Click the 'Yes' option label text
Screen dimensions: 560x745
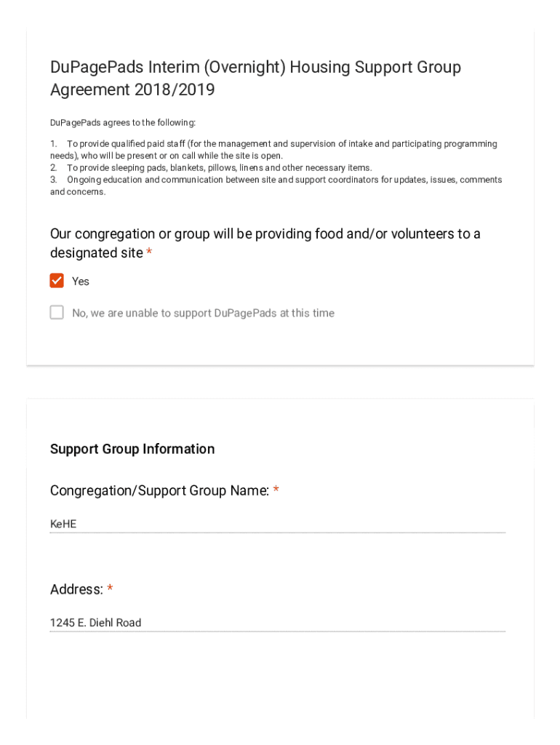(81, 282)
